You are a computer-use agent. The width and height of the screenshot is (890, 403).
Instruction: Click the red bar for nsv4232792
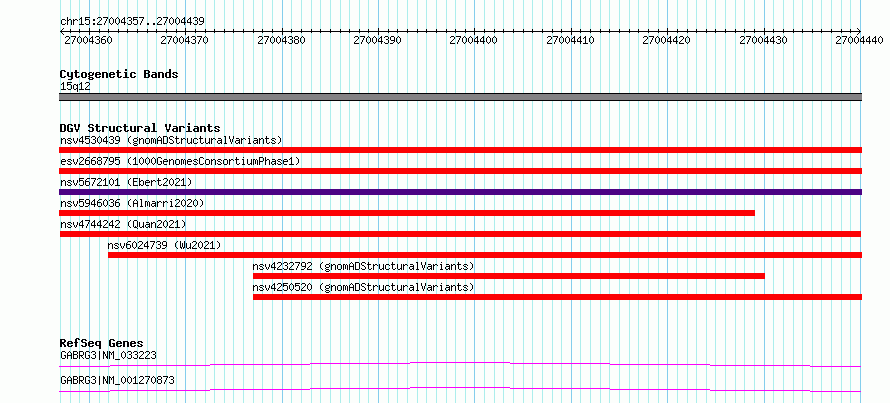click(509, 276)
